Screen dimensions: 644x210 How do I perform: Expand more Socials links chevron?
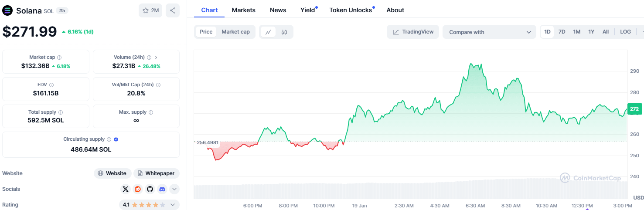point(174,189)
